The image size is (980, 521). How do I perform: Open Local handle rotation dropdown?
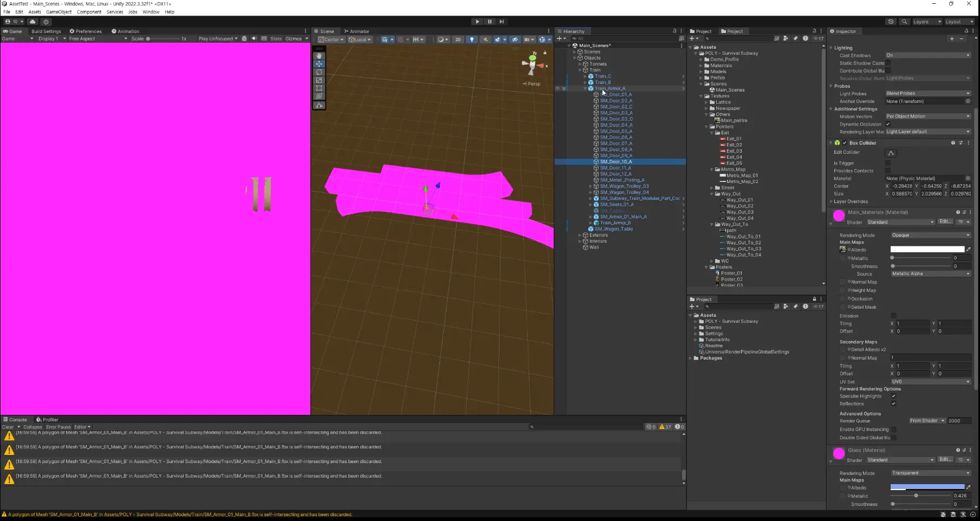pos(361,40)
